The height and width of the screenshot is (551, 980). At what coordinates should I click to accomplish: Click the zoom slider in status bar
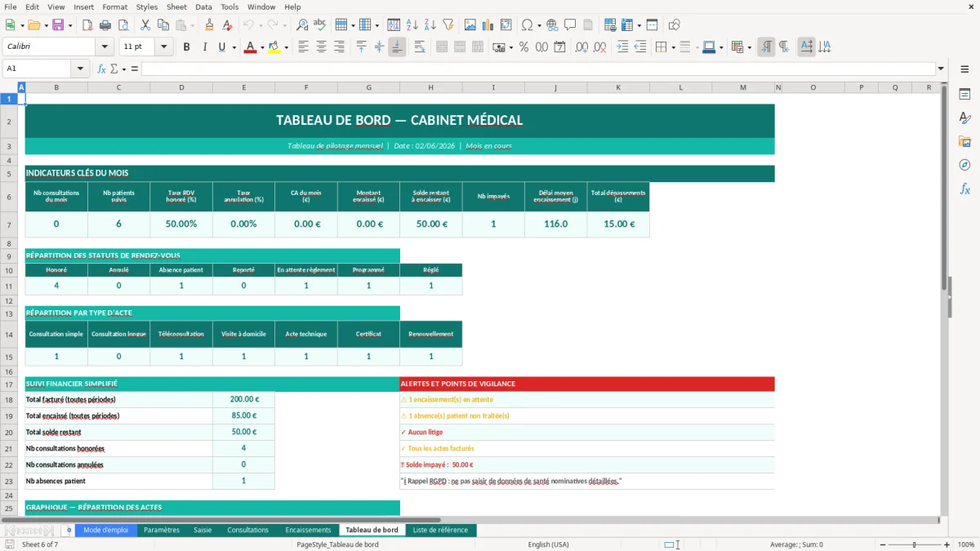[x=914, y=544]
